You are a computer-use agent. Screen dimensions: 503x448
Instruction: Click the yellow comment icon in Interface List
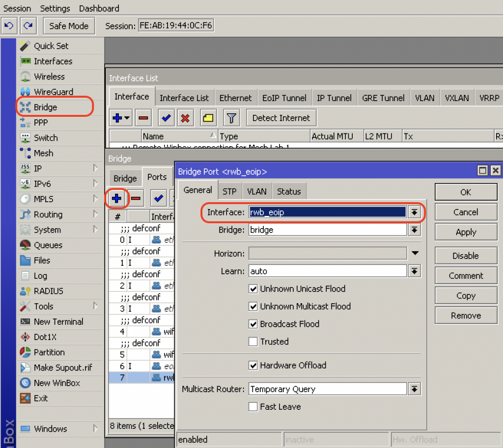click(208, 118)
